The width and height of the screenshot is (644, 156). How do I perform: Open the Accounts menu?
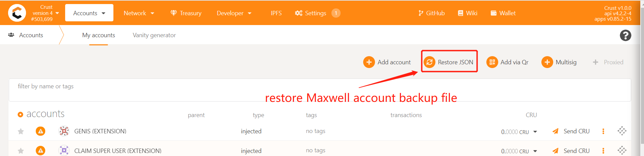[x=89, y=13]
